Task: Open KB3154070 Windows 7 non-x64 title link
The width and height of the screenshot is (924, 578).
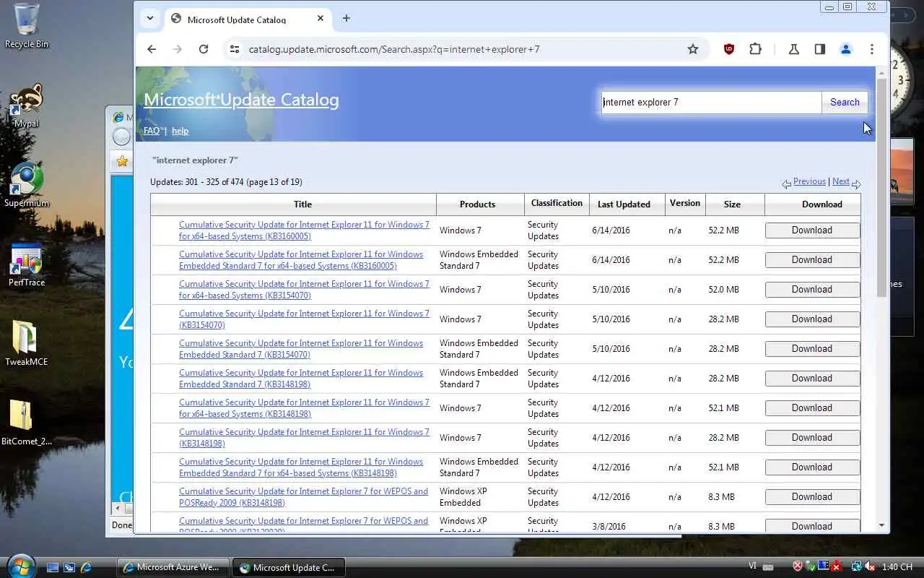Action: pos(304,319)
